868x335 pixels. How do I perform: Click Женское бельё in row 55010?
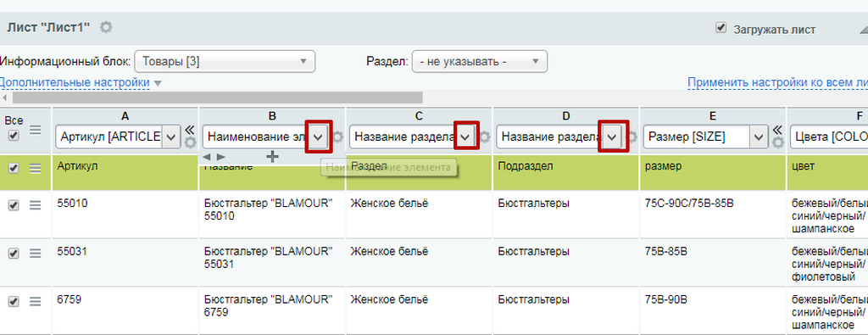[x=390, y=204]
